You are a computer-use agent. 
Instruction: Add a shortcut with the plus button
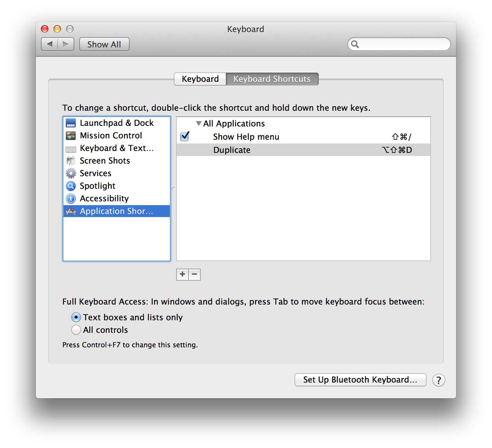182,275
